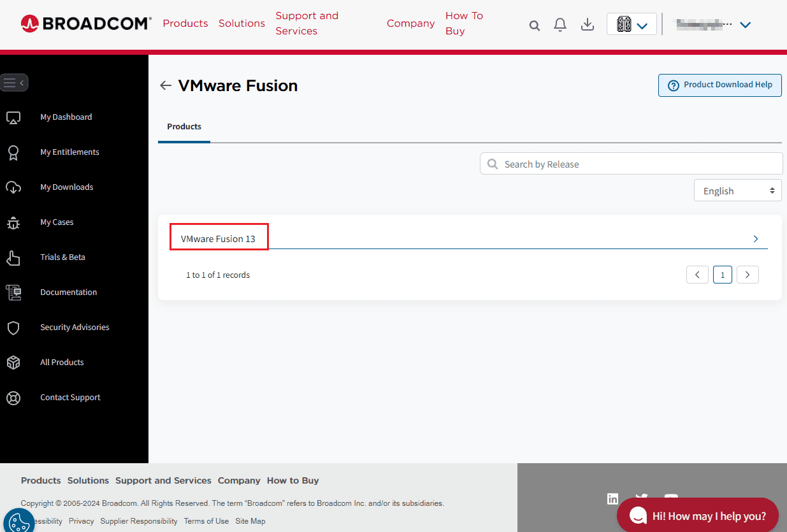Collapse the sidebar with hamburger toggle
The width and height of the screenshot is (787, 532).
pos(14,83)
